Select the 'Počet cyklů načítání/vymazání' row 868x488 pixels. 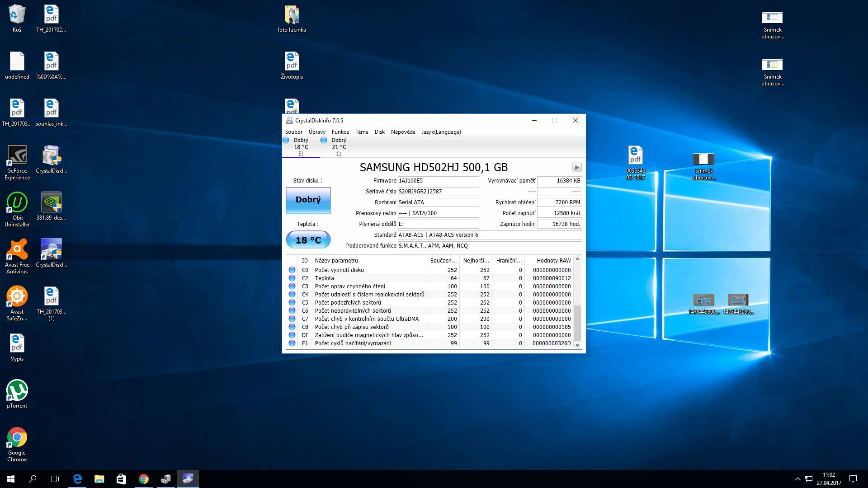point(430,343)
